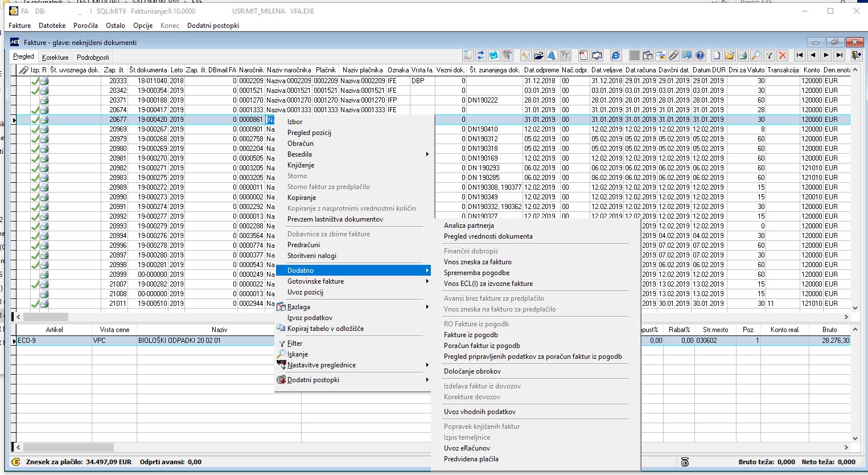The width and height of the screenshot is (868, 475).
Task: Choose Uvoz eRačunov entry
Action: point(467,448)
